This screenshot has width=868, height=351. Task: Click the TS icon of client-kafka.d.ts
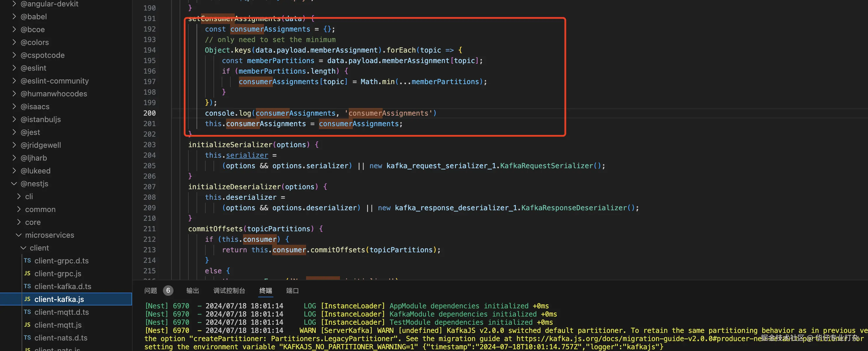(x=27, y=286)
